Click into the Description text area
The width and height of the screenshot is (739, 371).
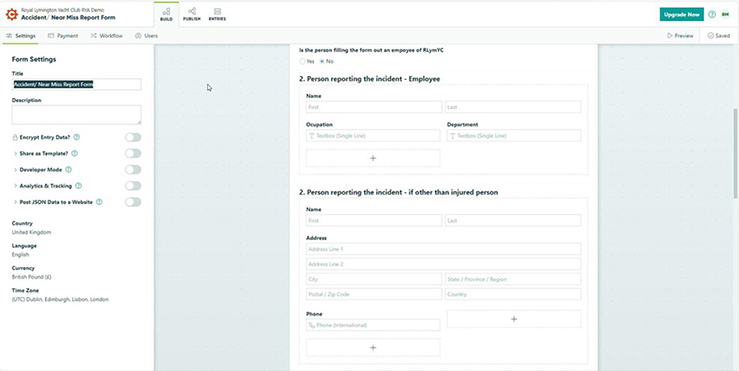coord(76,115)
